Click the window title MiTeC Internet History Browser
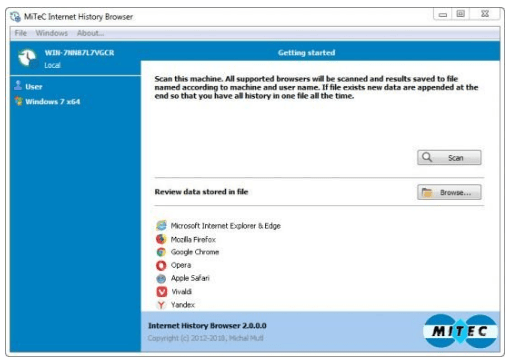 [78, 17]
